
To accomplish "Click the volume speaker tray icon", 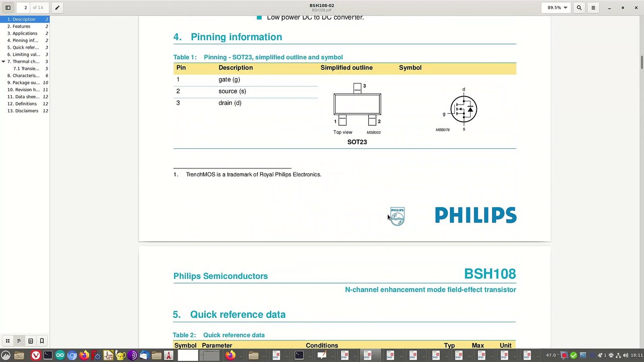I will [625, 355].
